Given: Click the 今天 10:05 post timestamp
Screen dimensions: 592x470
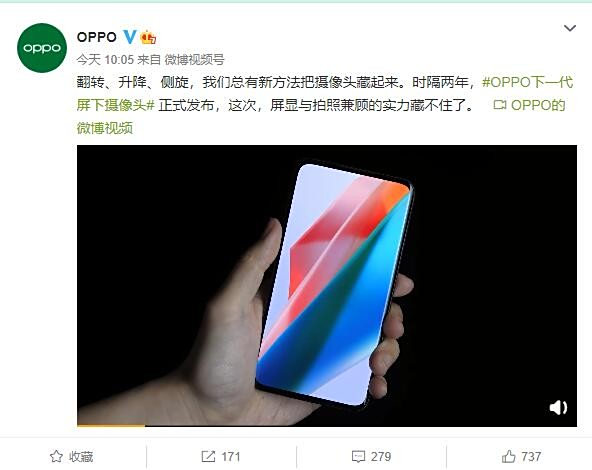Looking at the screenshot, I should coord(105,60).
